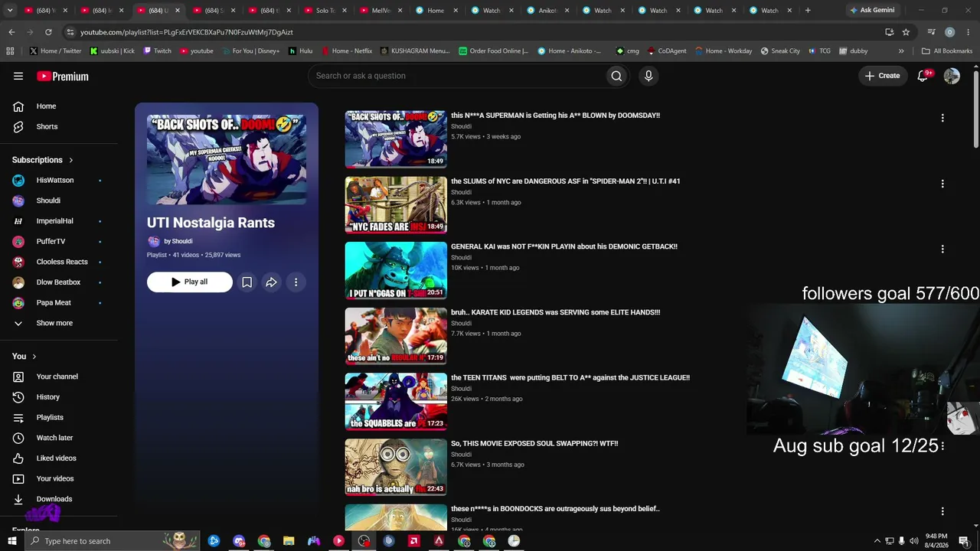Open the All Bookmarks folder
Viewport: 980px width, 551px height.
click(x=947, y=51)
